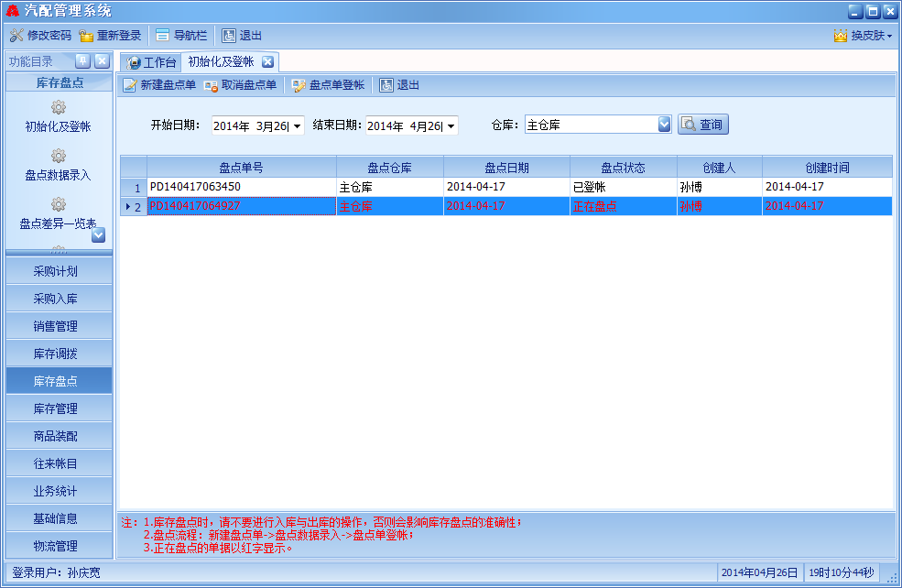Viewport: 902px width, 588px height.
Task: Click the 重新登录 toolbar icon
Action: pos(86,36)
